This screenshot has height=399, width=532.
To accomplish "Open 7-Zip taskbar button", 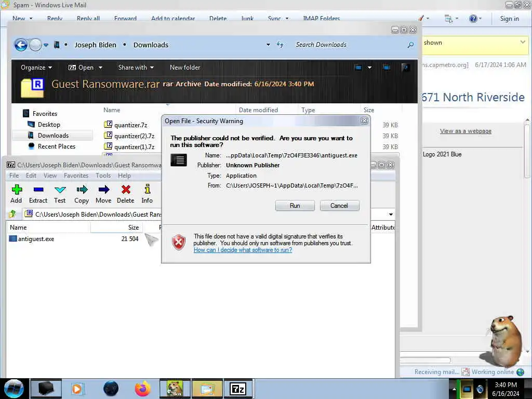I will pyautogui.click(x=238, y=389).
